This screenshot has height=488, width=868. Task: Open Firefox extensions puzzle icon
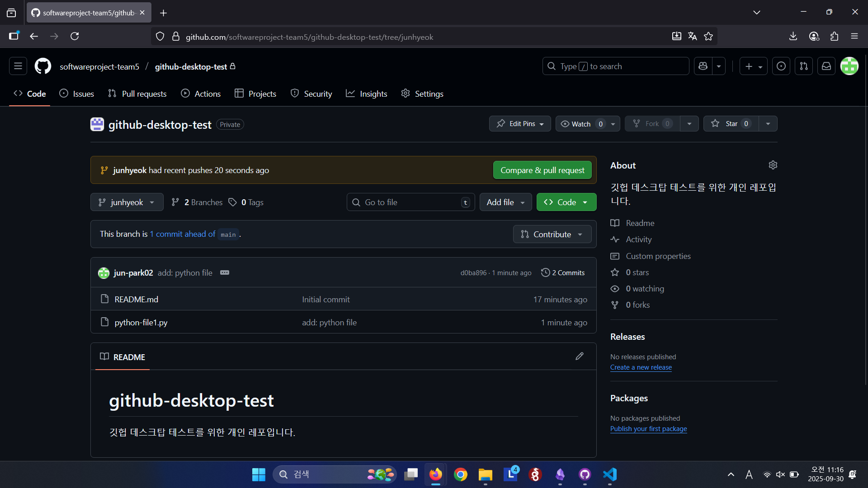pos(835,37)
